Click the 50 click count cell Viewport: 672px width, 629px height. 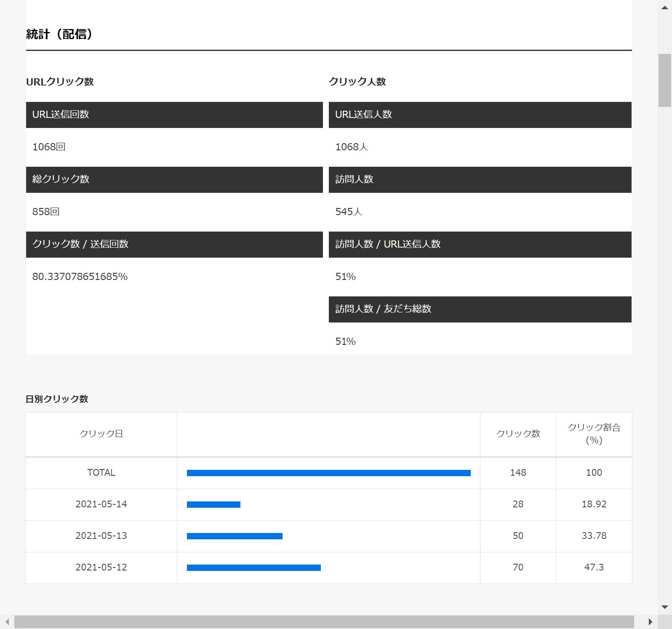[518, 536]
